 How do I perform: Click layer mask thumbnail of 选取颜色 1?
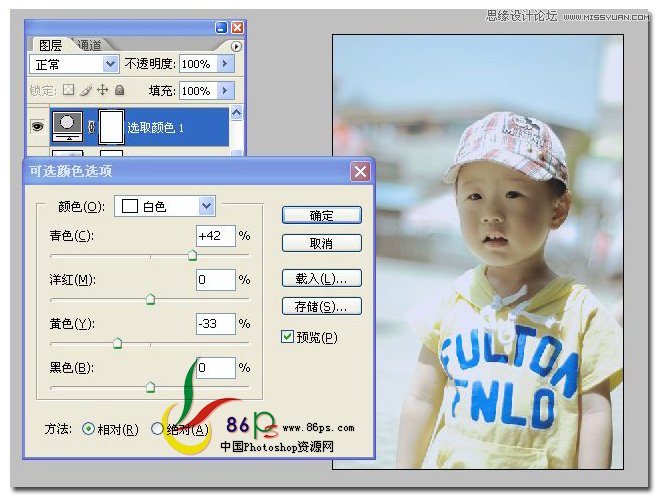click(112, 127)
